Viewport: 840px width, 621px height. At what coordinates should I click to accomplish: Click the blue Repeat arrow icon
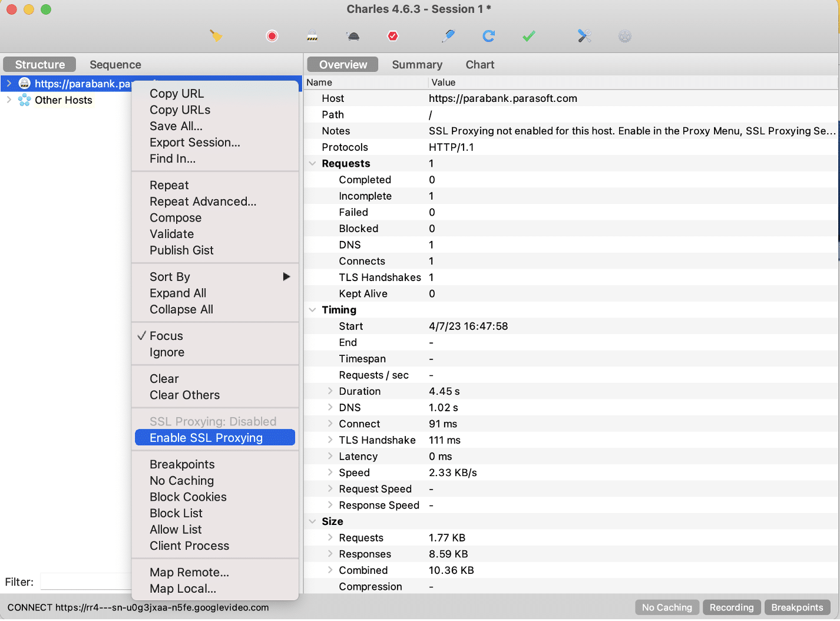488,37
